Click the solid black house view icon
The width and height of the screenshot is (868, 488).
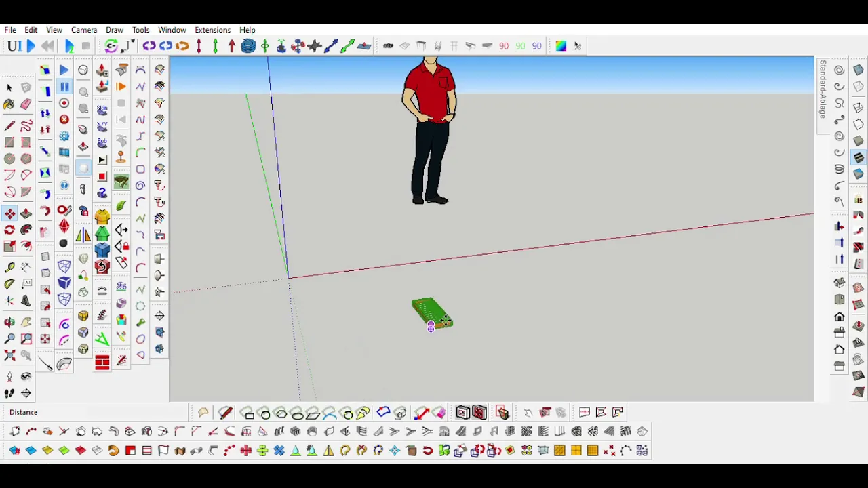[x=840, y=317]
